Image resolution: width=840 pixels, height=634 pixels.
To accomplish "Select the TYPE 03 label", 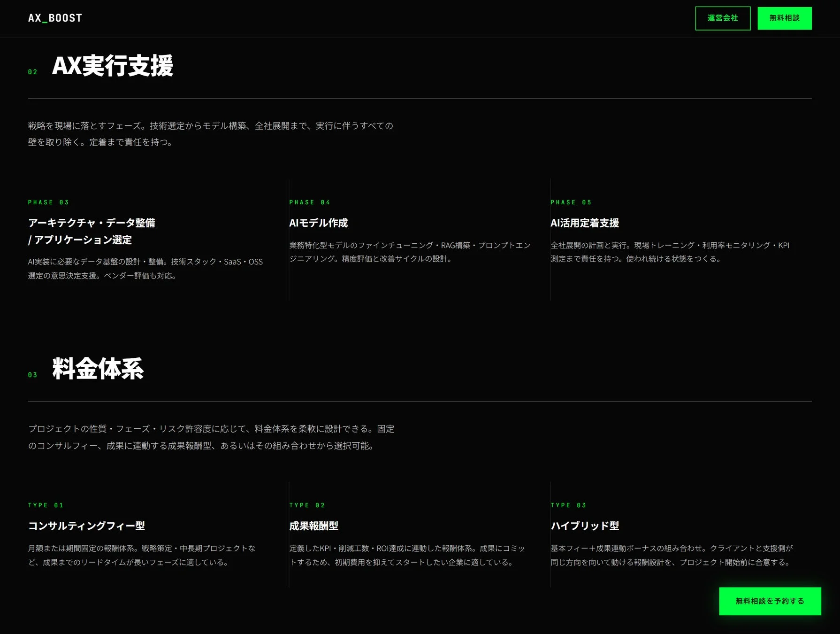I will point(568,505).
